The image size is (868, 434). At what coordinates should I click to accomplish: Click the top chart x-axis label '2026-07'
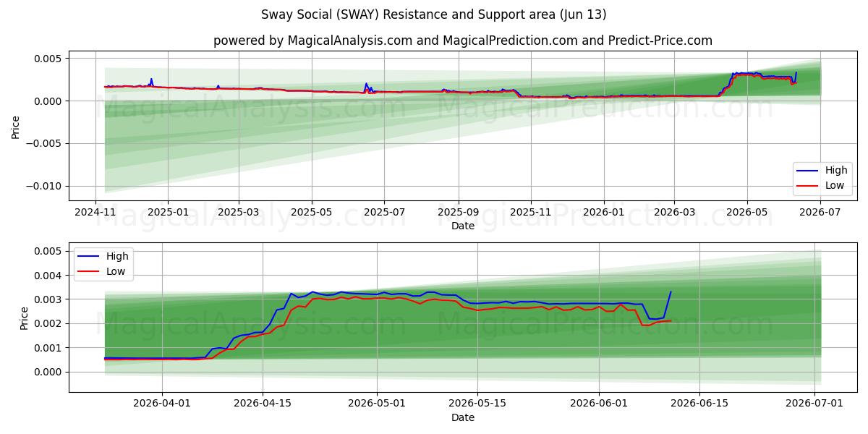pyautogui.click(x=820, y=212)
